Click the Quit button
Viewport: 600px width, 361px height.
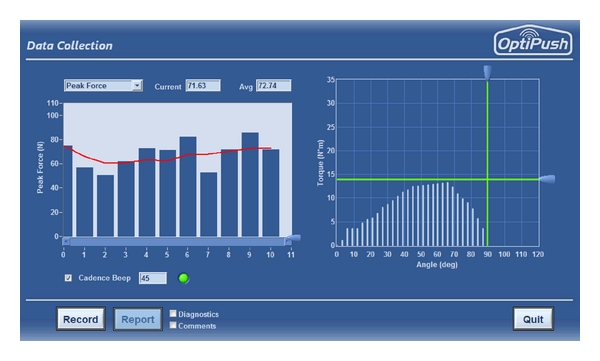pos(533,319)
